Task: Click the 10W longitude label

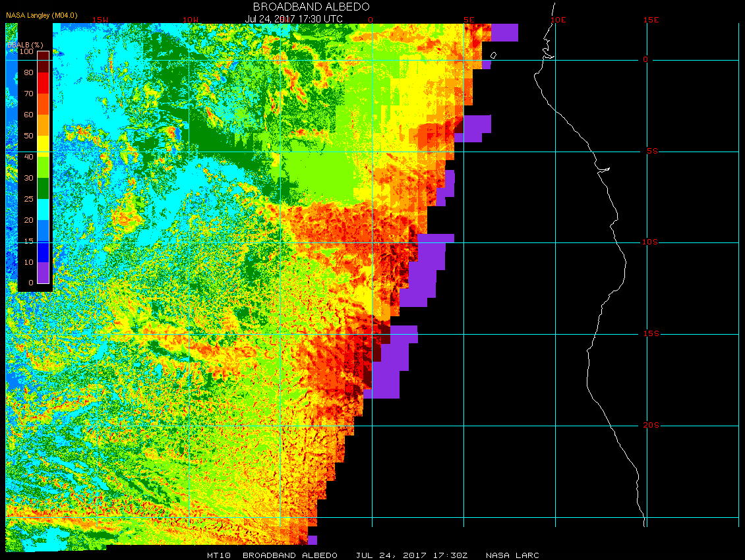Action: [191, 20]
